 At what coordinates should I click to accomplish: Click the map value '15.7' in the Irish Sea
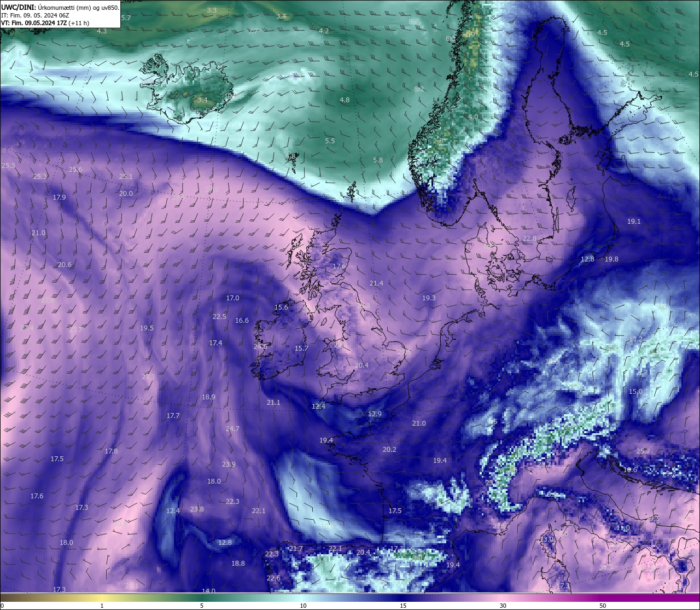pyautogui.click(x=301, y=348)
